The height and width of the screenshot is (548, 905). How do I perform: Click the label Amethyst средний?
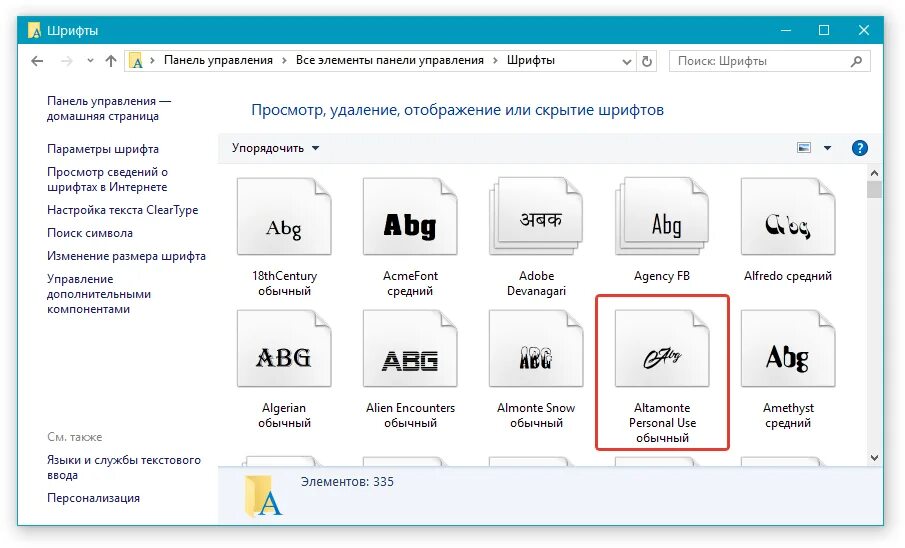788,415
